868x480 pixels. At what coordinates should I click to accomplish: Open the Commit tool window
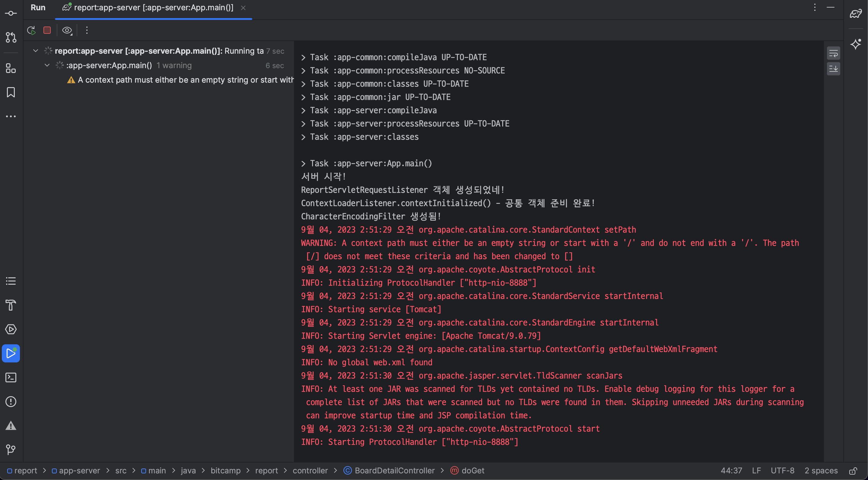11,14
